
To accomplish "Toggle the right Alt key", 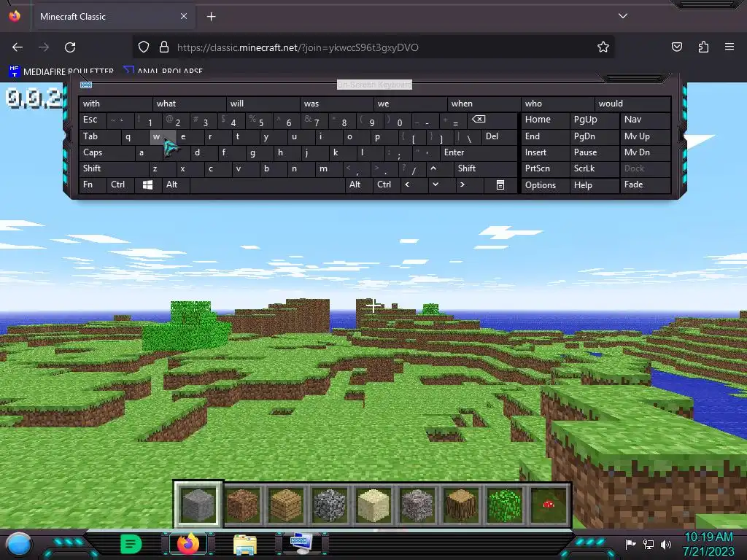I will pos(358,184).
